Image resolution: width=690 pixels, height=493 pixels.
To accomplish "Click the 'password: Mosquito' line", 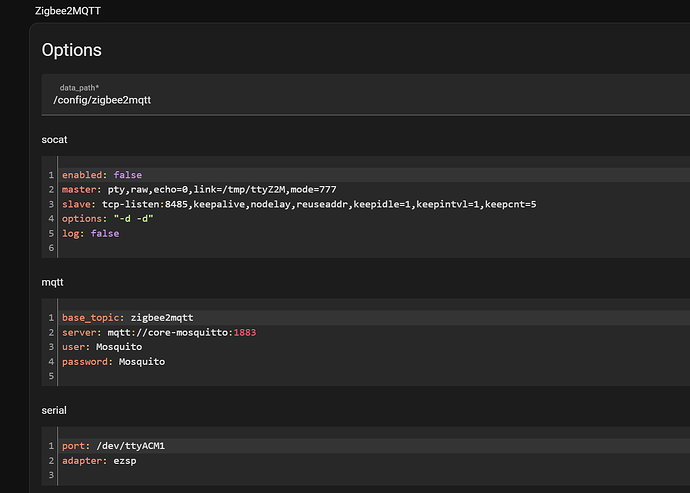I will [113, 361].
